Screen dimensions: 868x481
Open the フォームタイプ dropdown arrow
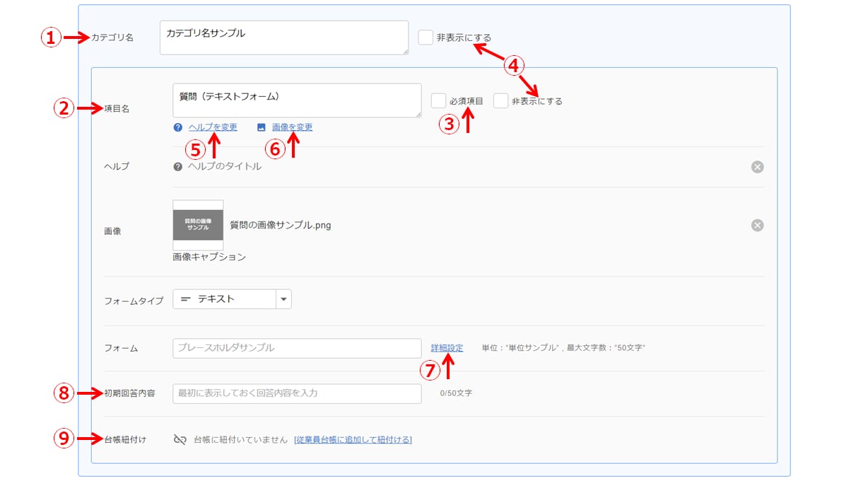pyautogui.click(x=283, y=299)
